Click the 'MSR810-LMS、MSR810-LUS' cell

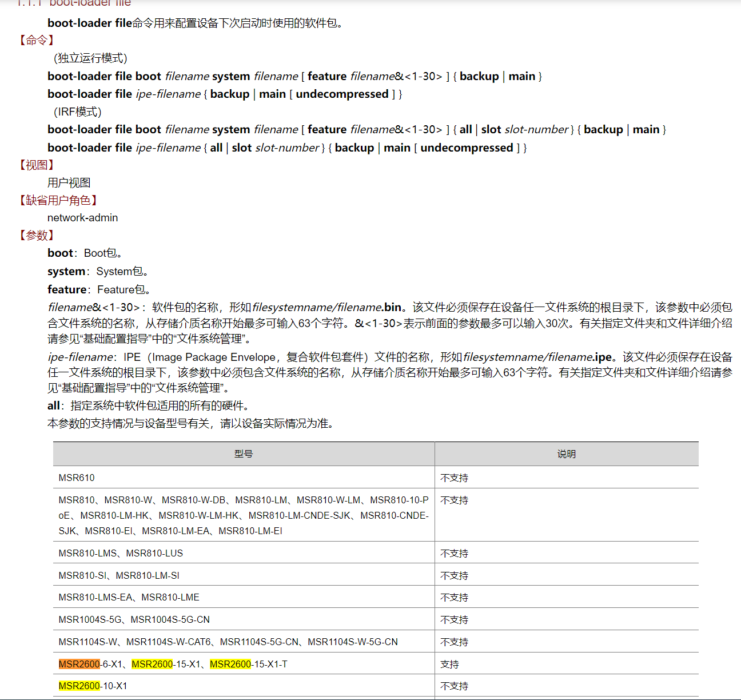(244, 553)
